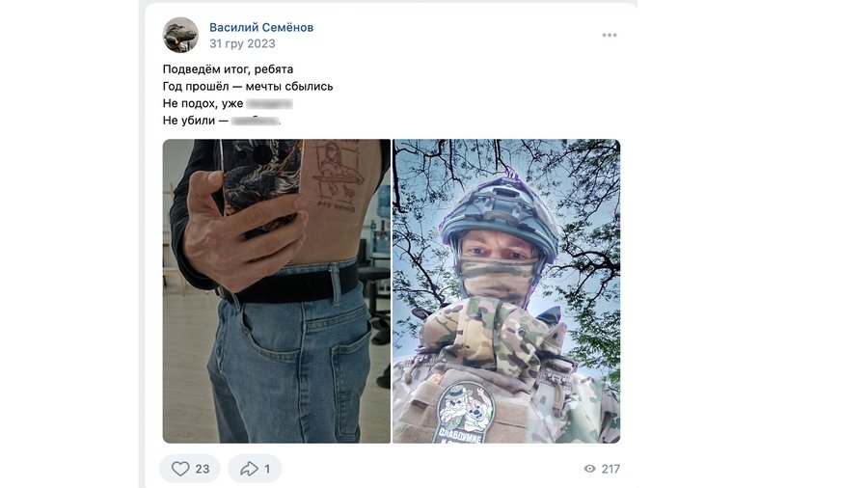Click the text line Подведём итог, ребята

tap(228, 69)
